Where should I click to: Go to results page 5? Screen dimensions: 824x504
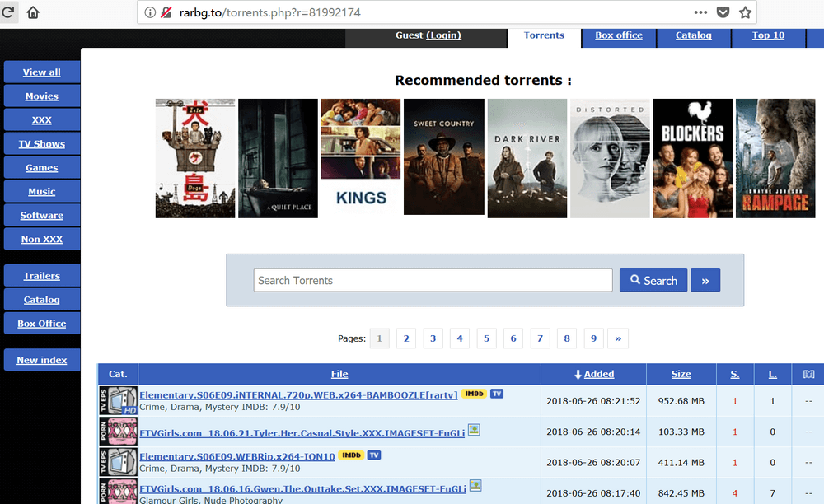click(x=487, y=338)
